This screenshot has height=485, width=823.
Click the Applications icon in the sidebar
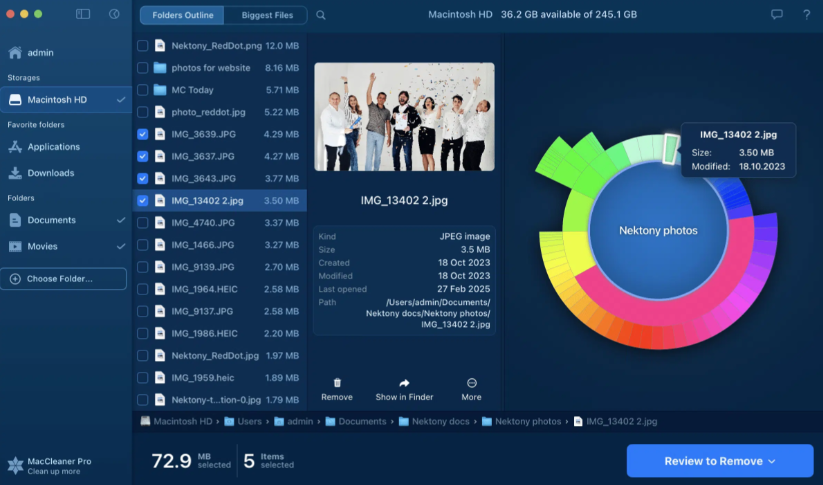pos(15,147)
